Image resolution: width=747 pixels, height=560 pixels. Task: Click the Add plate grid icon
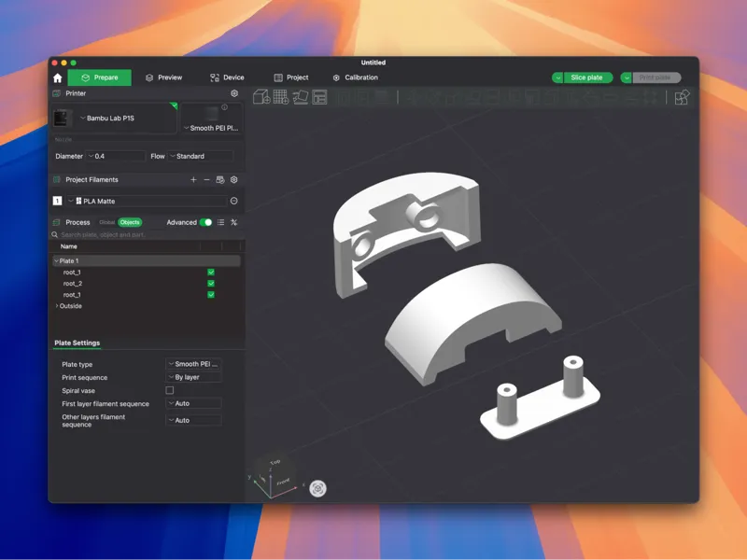[x=281, y=97]
